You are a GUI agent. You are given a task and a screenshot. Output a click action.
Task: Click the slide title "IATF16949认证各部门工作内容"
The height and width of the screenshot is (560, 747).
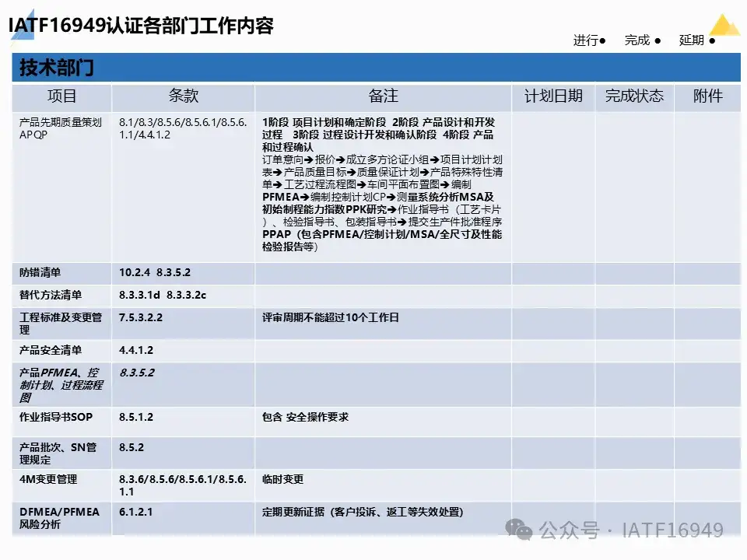pyautogui.click(x=141, y=26)
